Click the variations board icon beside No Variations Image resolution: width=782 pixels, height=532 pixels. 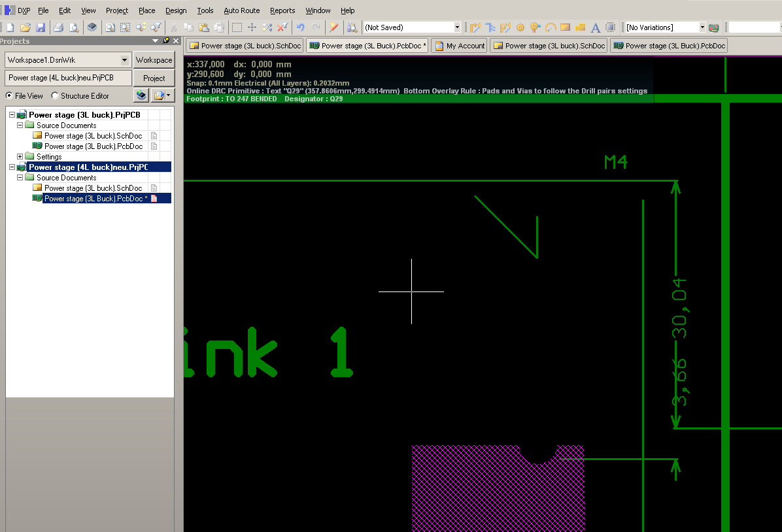(714, 27)
